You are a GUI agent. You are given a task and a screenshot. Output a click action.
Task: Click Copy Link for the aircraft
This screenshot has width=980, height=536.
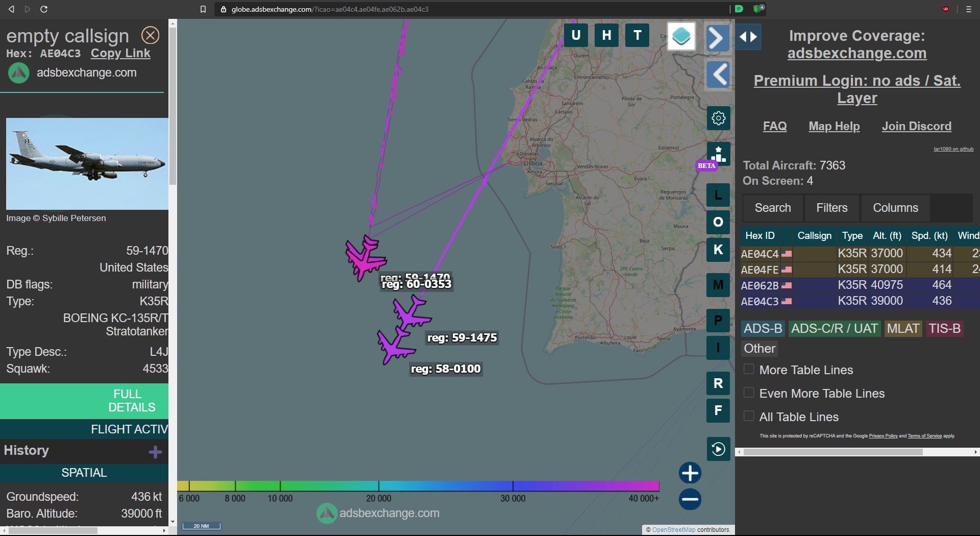pos(120,53)
